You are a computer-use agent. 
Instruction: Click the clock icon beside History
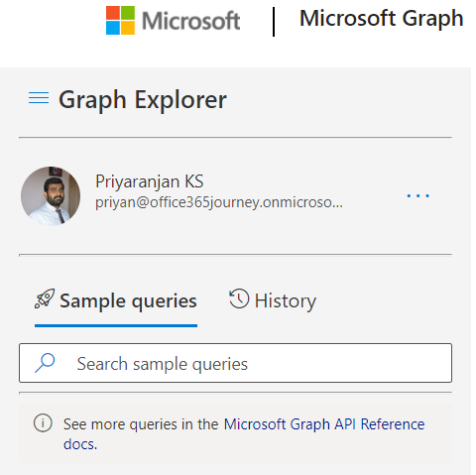pos(239,298)
